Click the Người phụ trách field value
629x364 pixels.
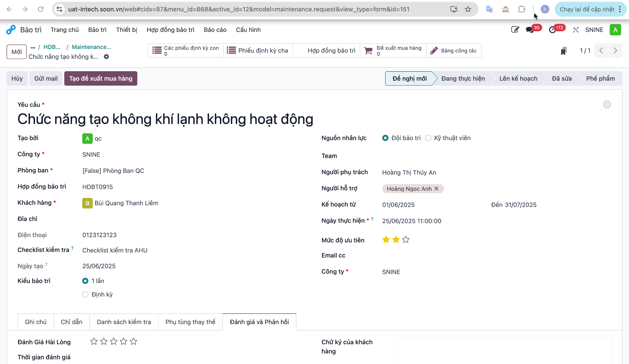click(409, 172)
